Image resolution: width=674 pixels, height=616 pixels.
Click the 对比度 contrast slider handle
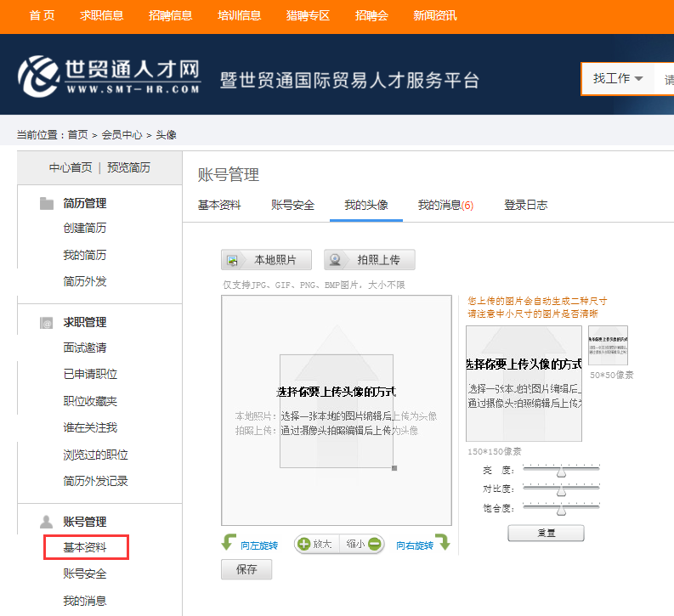click(x=561, y=489)
